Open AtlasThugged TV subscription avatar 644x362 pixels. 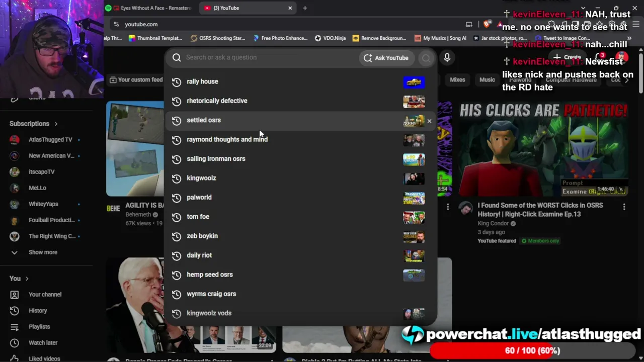(x=15, y=140)
